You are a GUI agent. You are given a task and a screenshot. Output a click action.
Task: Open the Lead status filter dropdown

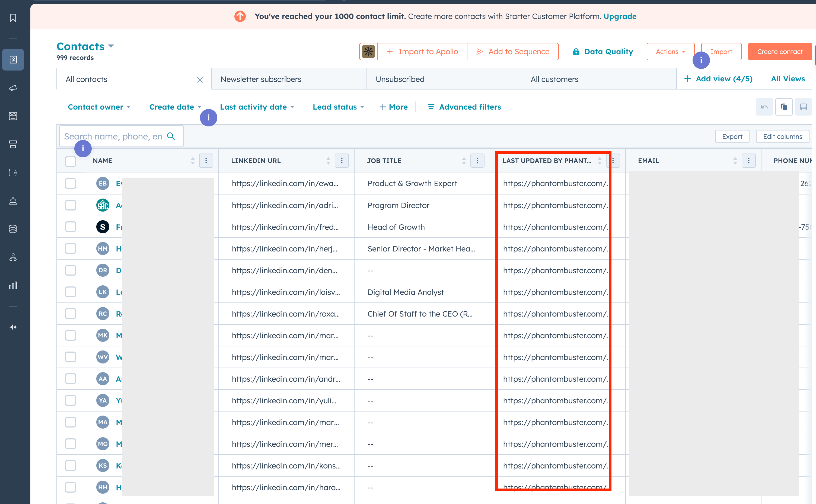[338, 107]
